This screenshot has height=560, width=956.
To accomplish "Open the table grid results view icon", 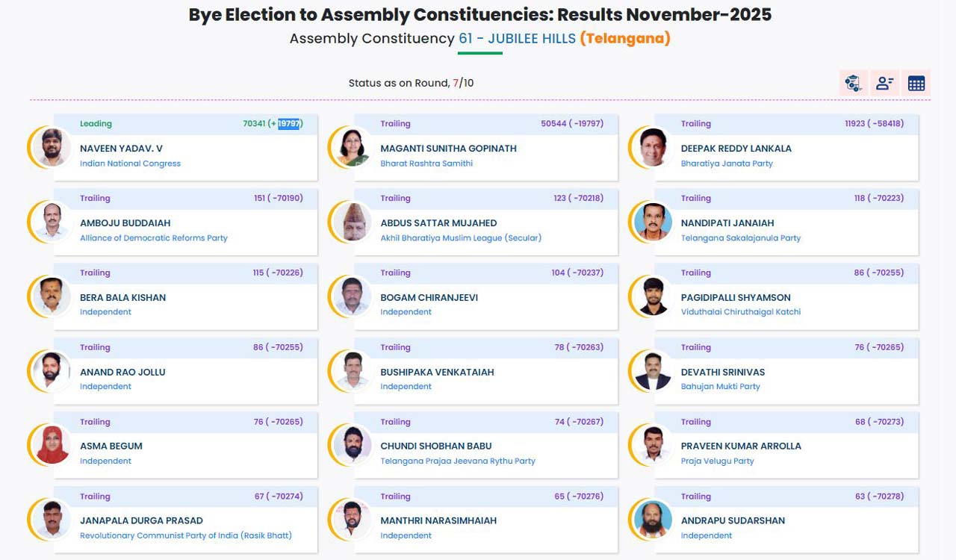I will click(x=916, y=83).
